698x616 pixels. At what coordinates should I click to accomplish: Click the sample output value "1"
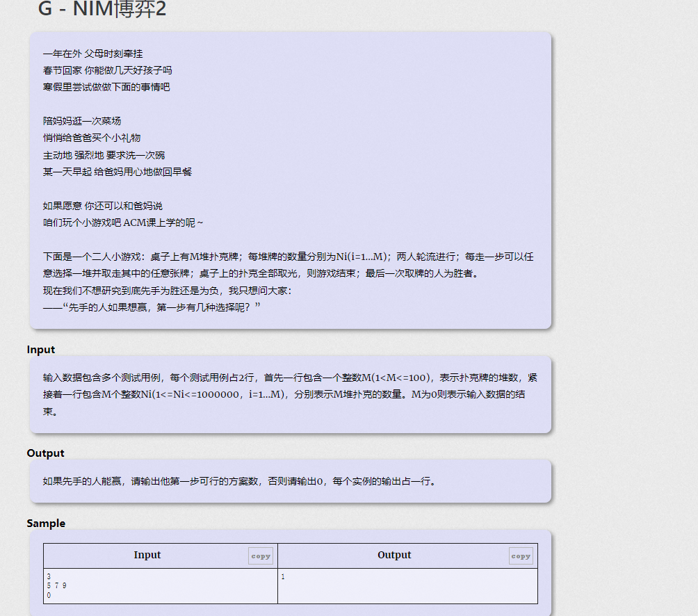coord(283,576)
